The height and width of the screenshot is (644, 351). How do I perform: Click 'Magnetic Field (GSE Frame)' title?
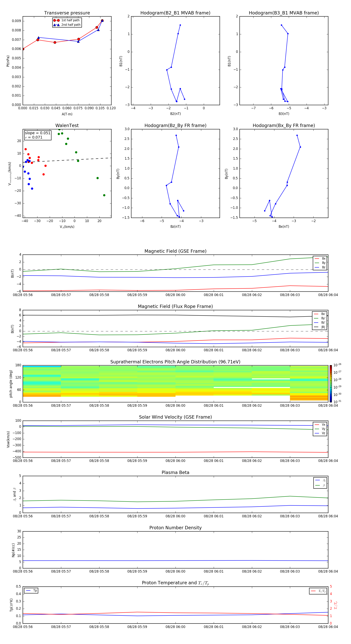[175, 251]
